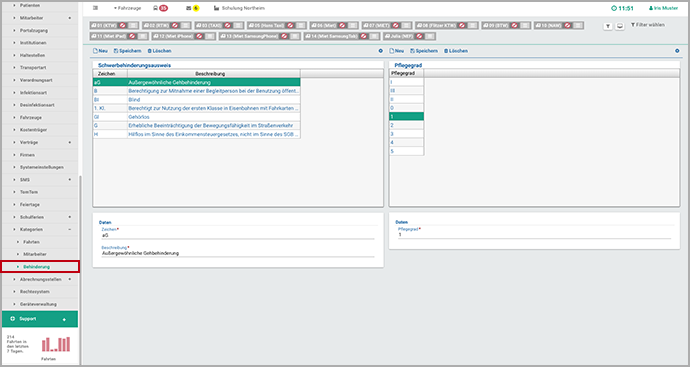This screenshot has width=690, height=367.
Task: Click the gear icon above Pflegegrad panel
Action: click(x=677, y=51)
